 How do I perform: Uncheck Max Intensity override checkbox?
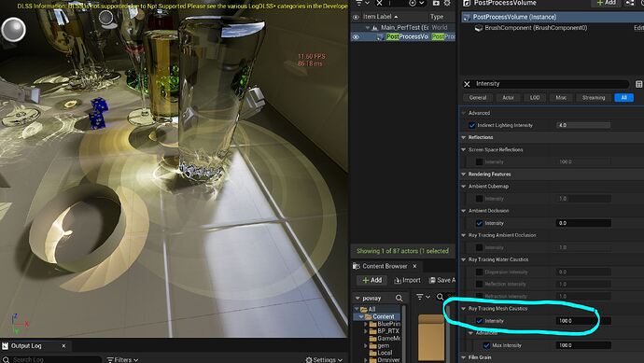tap(486, 346)
